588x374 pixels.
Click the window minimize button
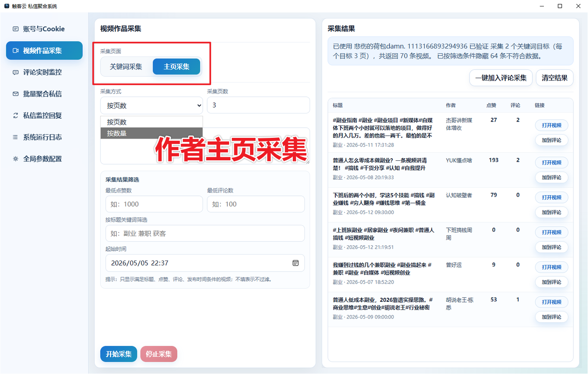(542, 6)
